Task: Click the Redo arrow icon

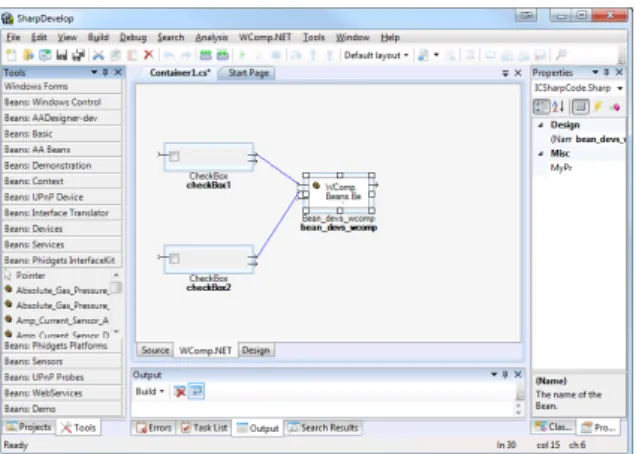Action: coord(186,55)
